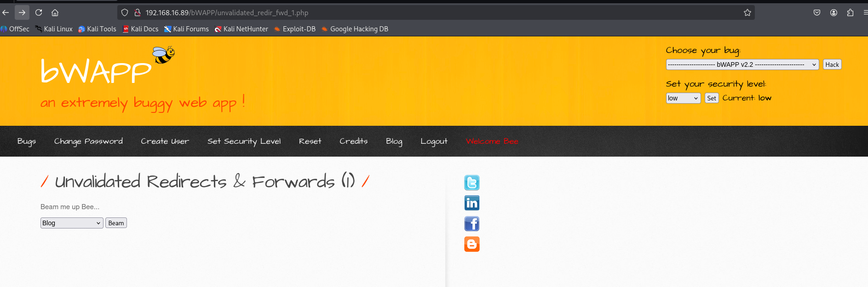Open the Kali Linux bookmark
The width and height of the screenshot is (868, 287).
tap(54, 29)
